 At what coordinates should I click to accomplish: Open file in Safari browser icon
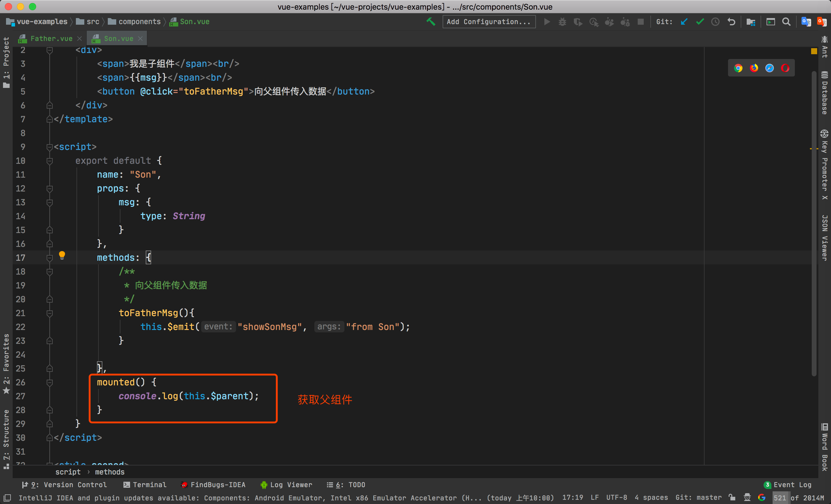769,68
